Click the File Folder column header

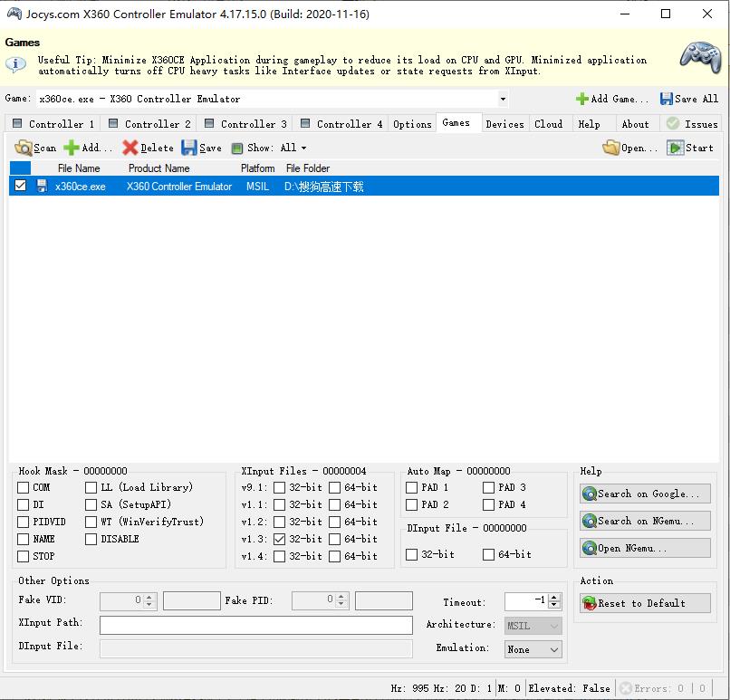point(308,168)
